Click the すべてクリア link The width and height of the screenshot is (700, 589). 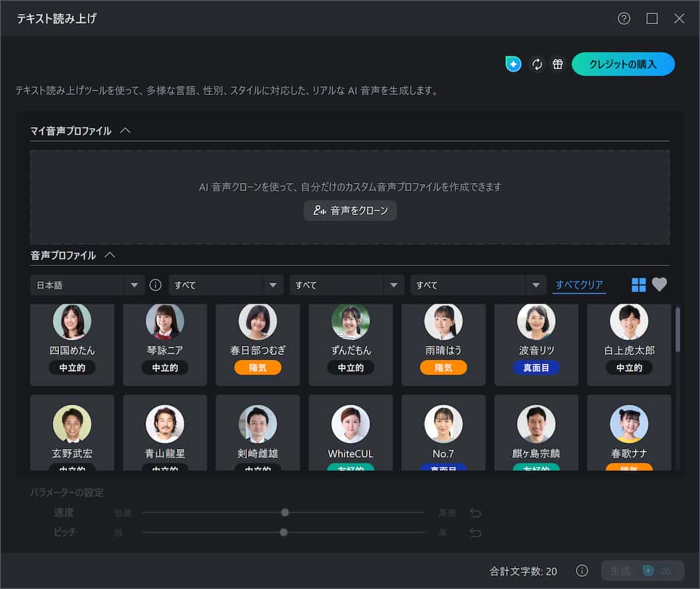[579, 284]
